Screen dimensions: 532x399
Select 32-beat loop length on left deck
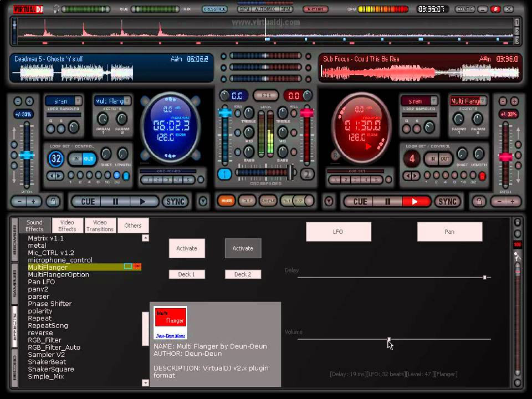[116, 176]
